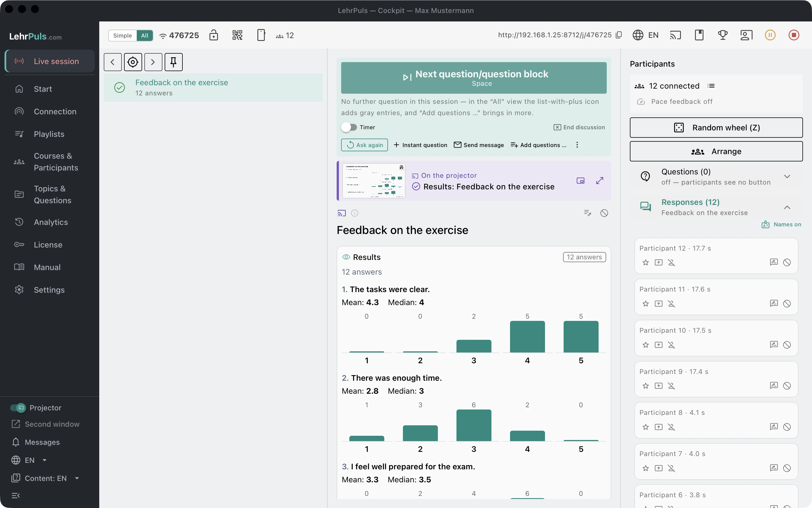812x508 pixels.
Task: Switch to All view mode
Action: [x=145, y=36]
